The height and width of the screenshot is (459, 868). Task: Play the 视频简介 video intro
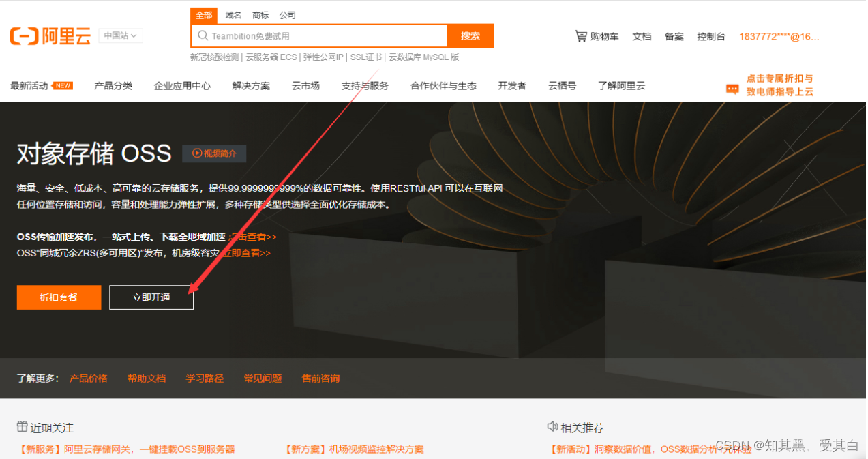(214, 153)
